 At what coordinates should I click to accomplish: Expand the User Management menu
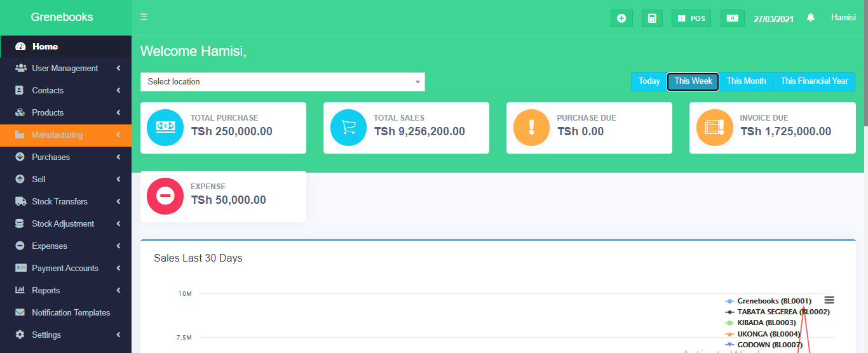click(x=65, y=68)
